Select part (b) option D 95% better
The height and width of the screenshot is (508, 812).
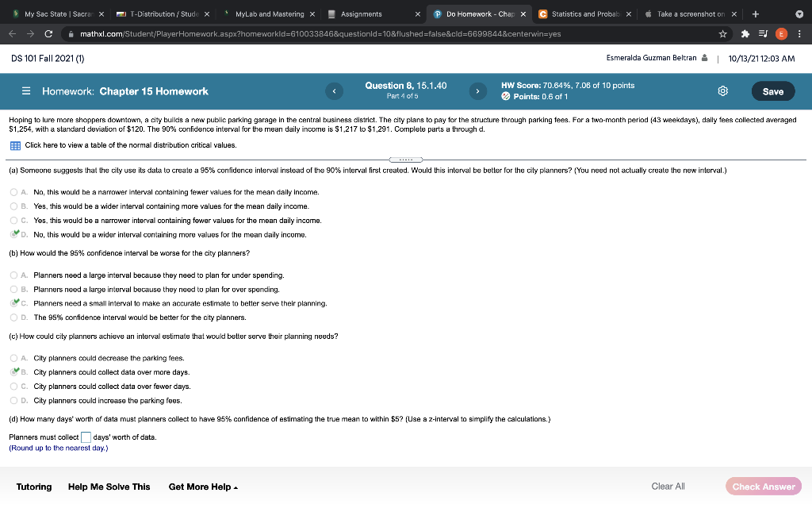tap(14, 317)
